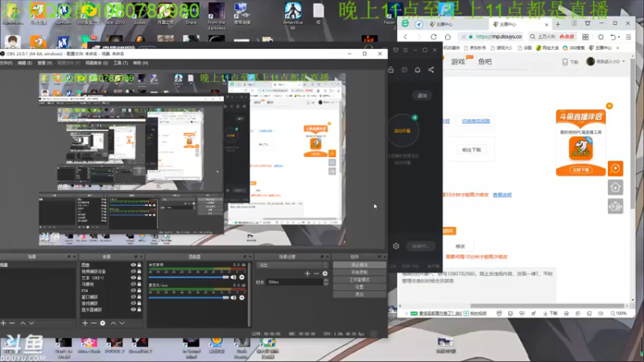
Task: Click the orange live-play side button on page
Action: (615, 168)
